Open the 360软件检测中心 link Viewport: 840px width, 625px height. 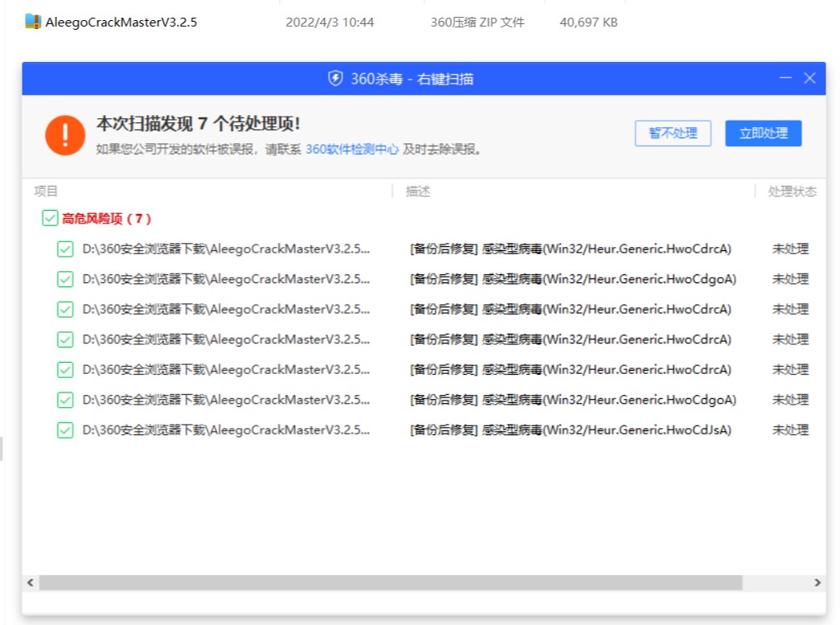click(352, 149)
